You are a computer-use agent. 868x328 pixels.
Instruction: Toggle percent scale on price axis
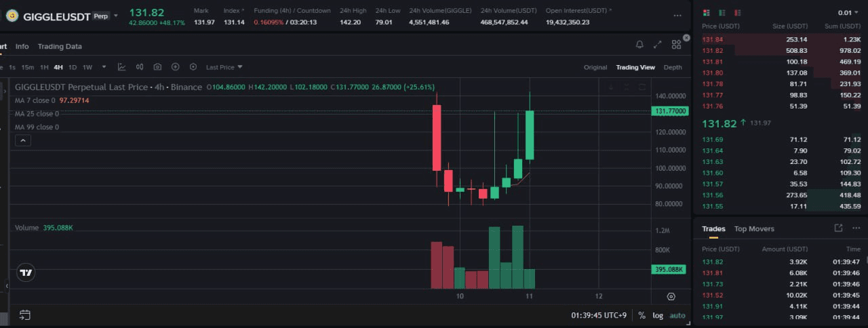tap(642, 315)
